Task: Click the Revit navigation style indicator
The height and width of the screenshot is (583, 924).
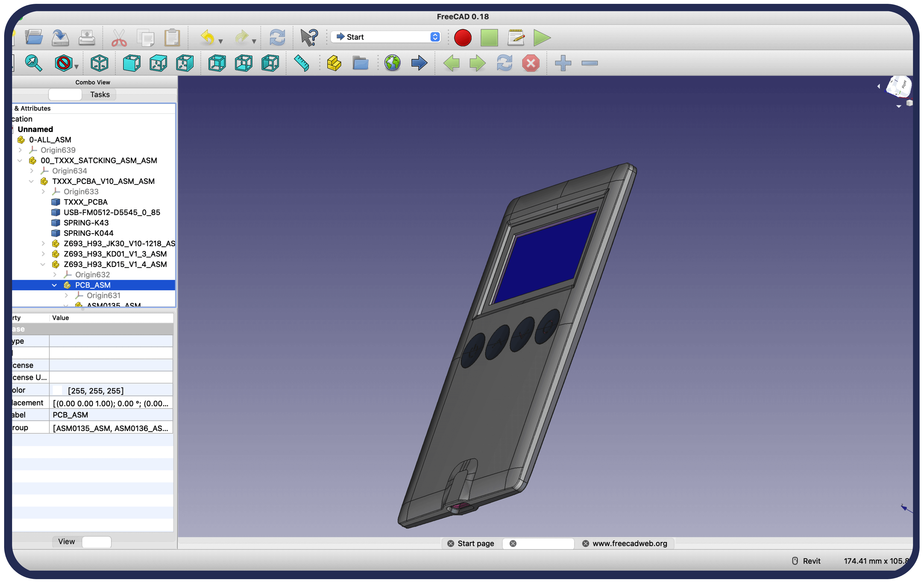Action: pyautogui.click(x=806, y=561)
